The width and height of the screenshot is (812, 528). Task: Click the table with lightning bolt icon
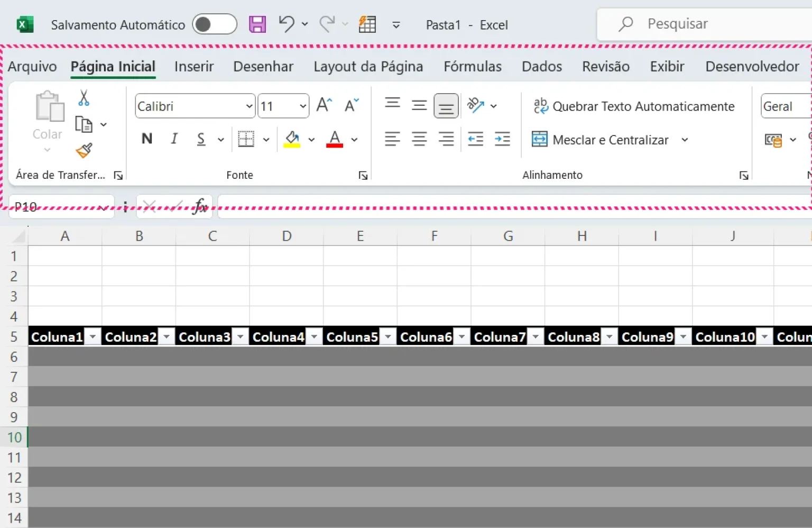point(367,24)
